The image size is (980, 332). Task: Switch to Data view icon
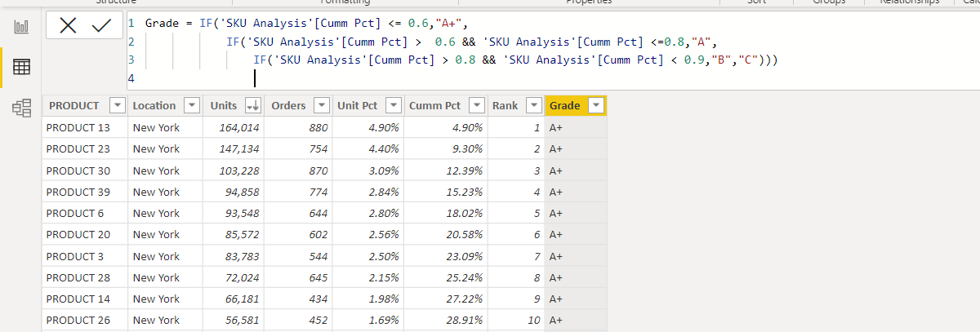21,68
